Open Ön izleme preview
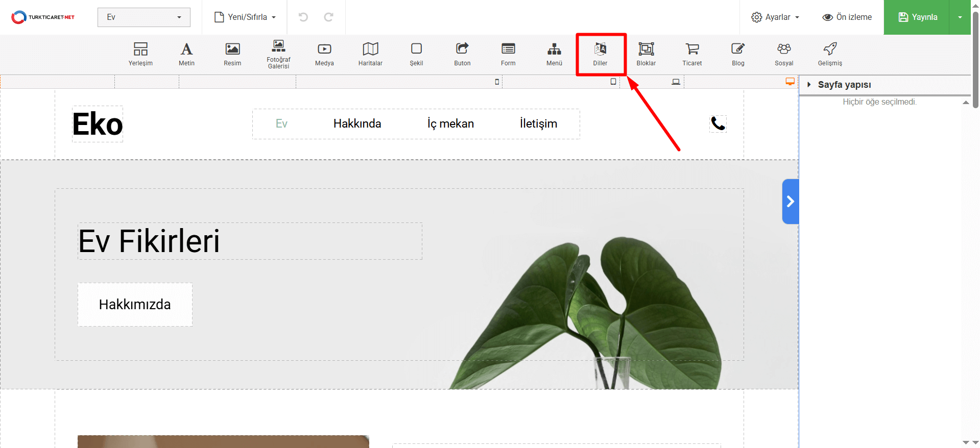Screen dimensions: 980x448 click(x=847, y=17)
